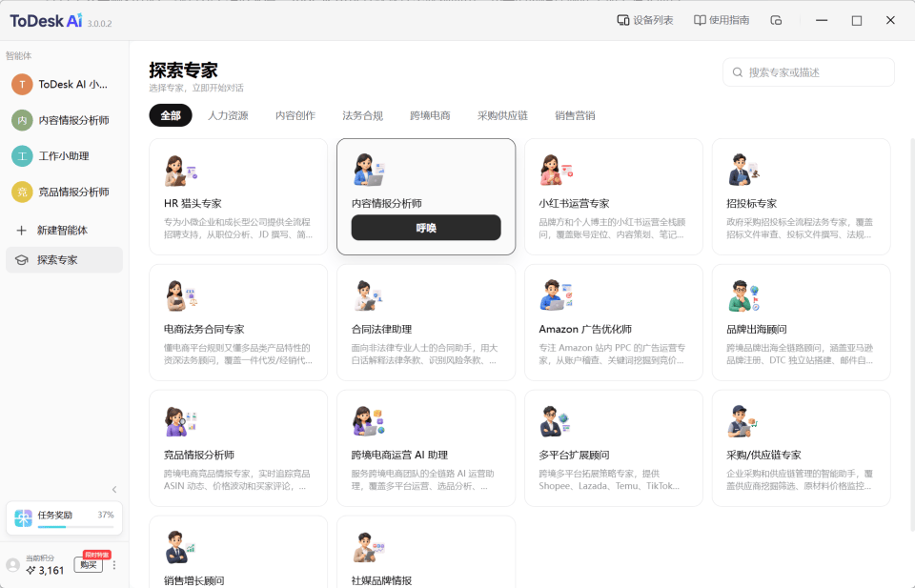This screenshot has width=915, height=588.
Task: Open the sidebar 竞品情报分析师 agent
Action: (x=64, y=192)
